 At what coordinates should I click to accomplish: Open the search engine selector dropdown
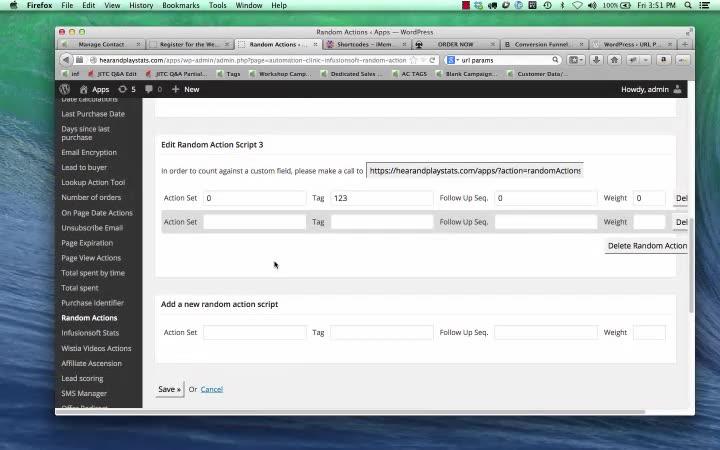(x=453, y=60)
